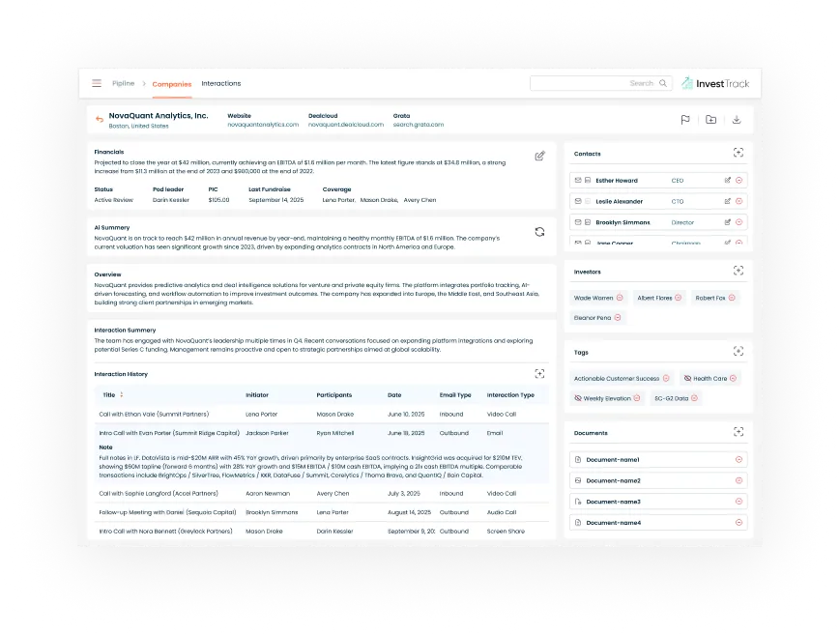The image size is (840, 634).
Task: Open the folder icon in the company header
Action: [x=711, y=120]
